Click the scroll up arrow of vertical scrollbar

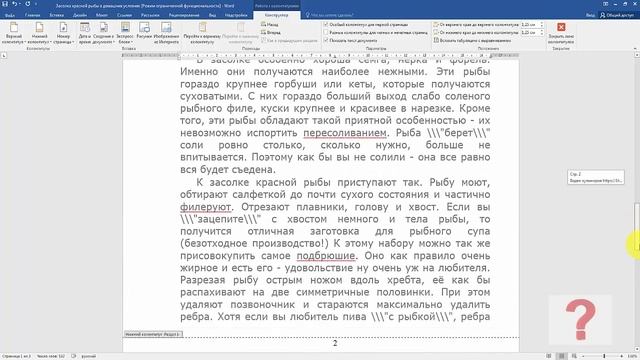(x=636, y=55)
